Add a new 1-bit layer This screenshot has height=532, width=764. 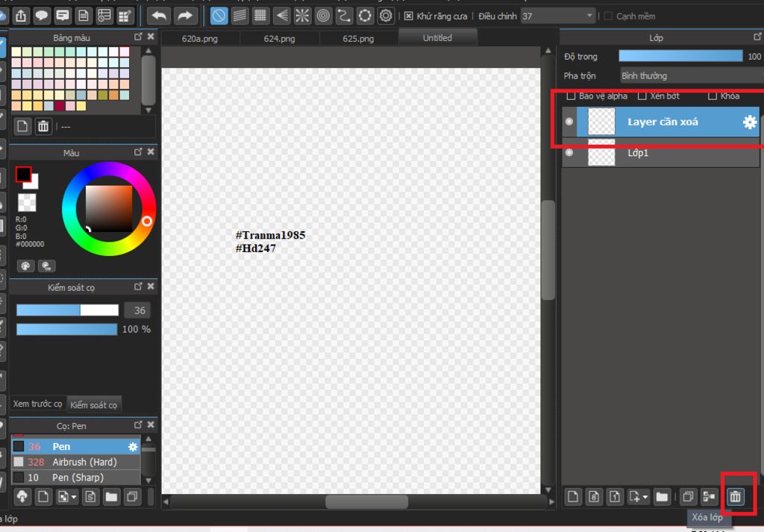[x=615, y=496]
